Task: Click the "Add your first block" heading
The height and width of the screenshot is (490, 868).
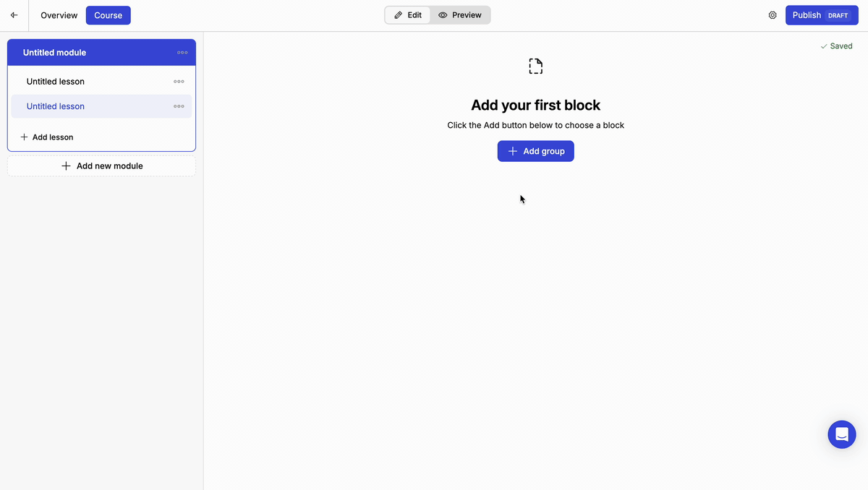Action: tap(536, 106)
